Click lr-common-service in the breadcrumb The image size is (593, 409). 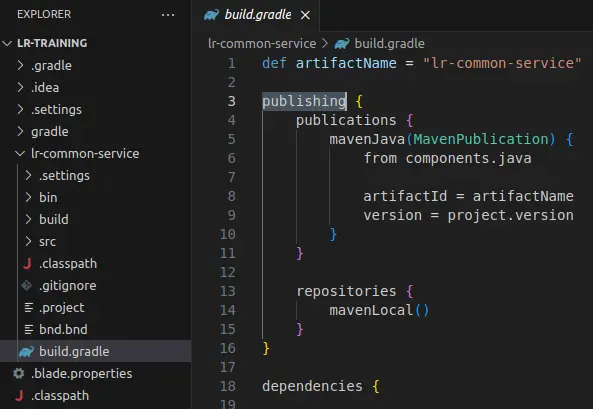pyautogui.click(x=262, y=44)
